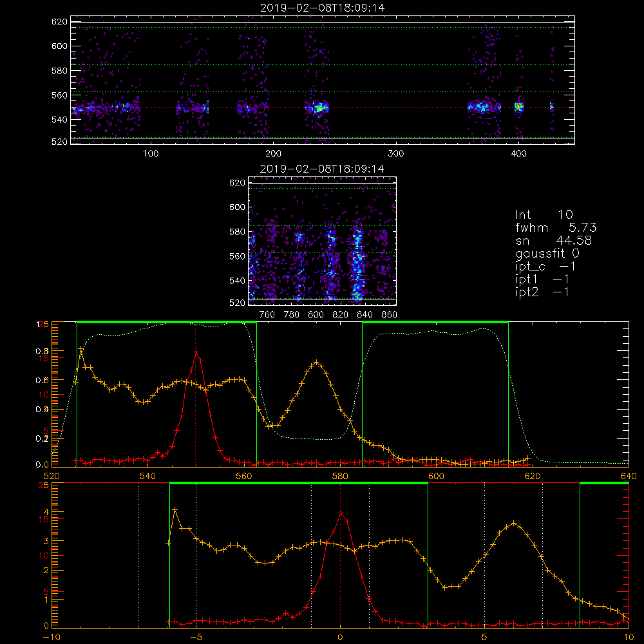Select the 'sn 44.58' readout
Viewport: 644px width, 644px height.
[x=553, y=240]
